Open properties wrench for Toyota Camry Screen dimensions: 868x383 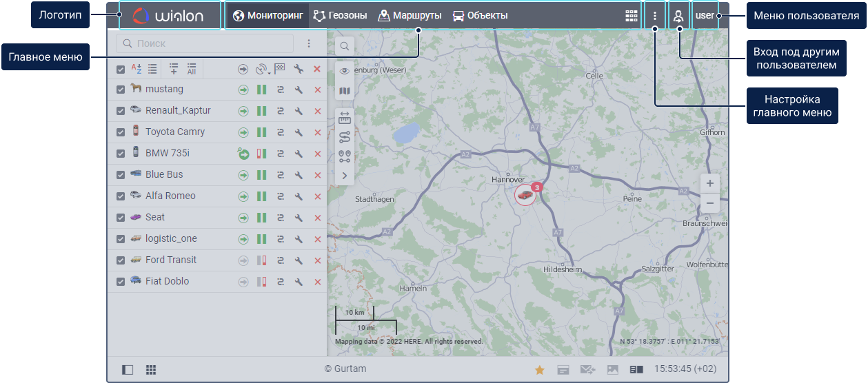point(299,132)
